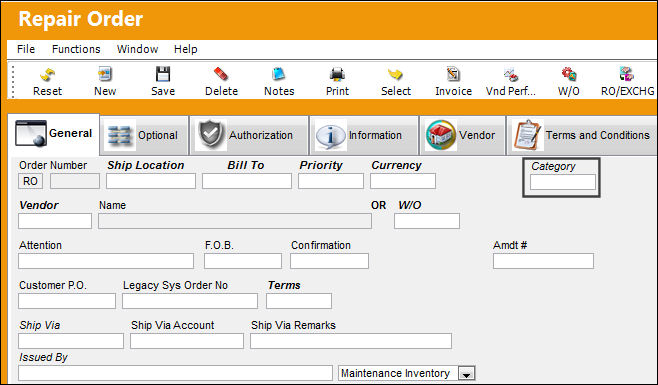Open the Vendor tab
Screen dimensions: 658x385
tap(462, 135)
